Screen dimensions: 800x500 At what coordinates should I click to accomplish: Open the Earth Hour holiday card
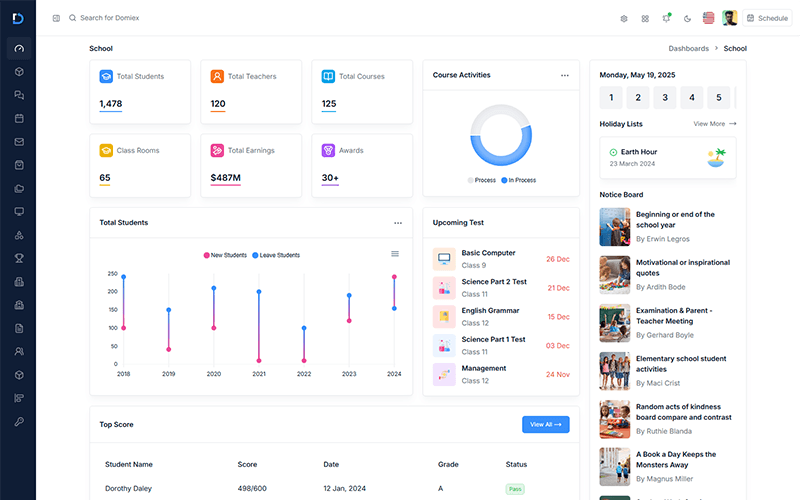668,158
